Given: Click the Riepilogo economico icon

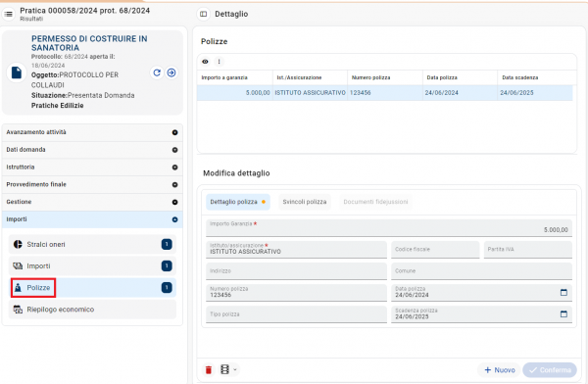Looking at the screenshot, I should pyautogui.click(x=18, y=310).
